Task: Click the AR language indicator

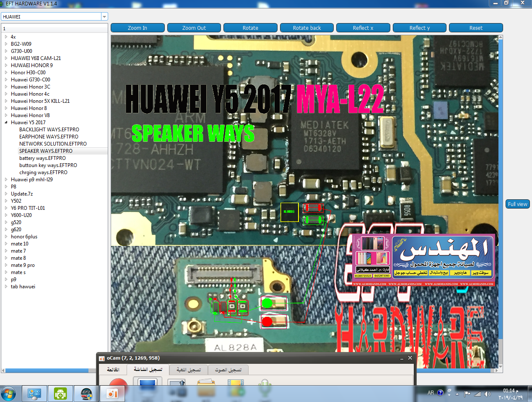Action: click(x=431, y=393)
